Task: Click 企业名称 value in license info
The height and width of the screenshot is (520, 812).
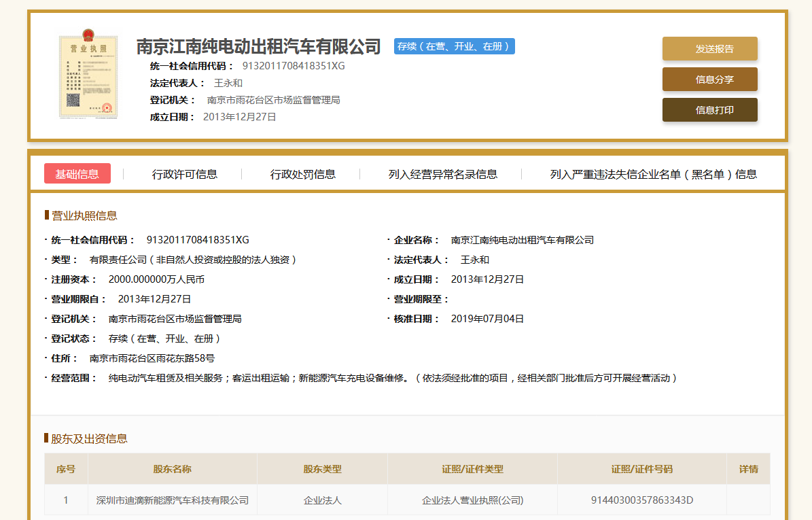Action: [523, 240]
